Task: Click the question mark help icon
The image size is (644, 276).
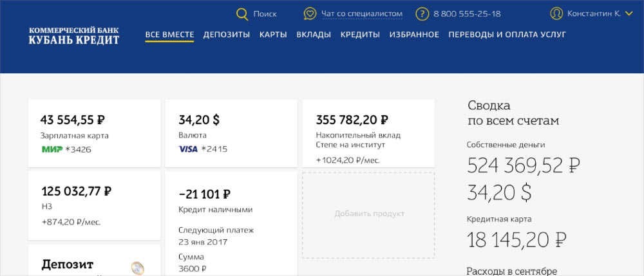Action: tap(422, 14)
